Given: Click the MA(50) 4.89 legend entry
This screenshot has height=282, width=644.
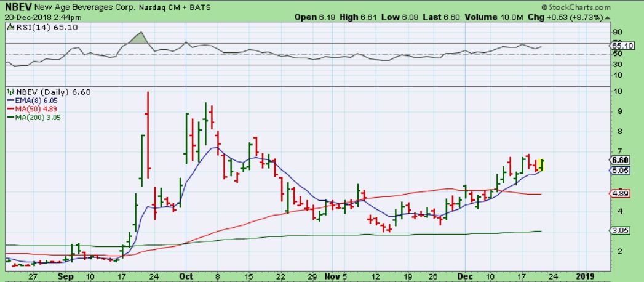Looking at the screenshot, I should coord(31,109).
